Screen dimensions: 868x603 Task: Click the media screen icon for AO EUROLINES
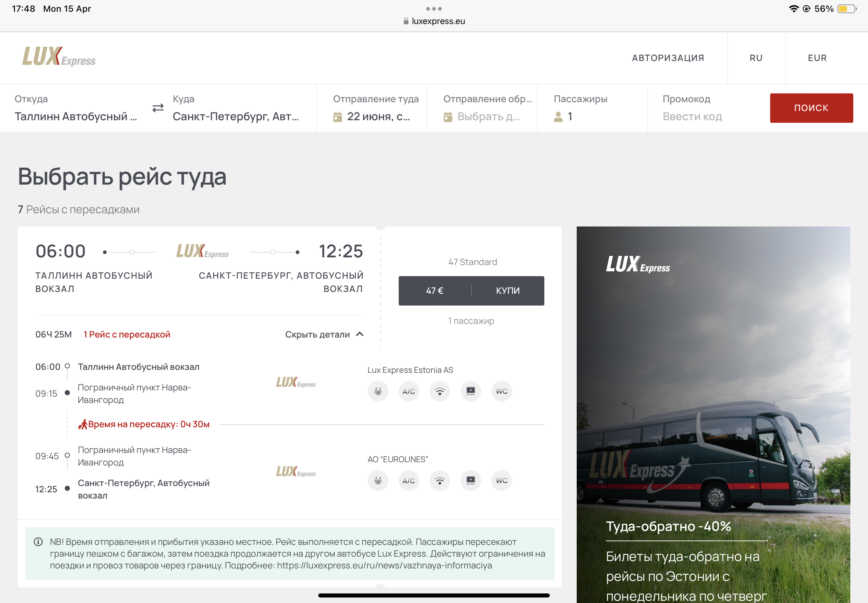[x=471, y=481]
